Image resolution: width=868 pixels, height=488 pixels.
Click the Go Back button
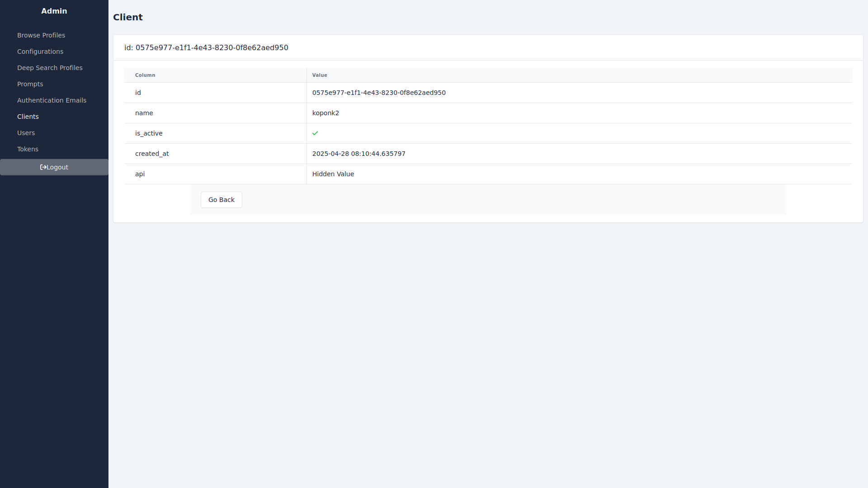pos(221,200)
